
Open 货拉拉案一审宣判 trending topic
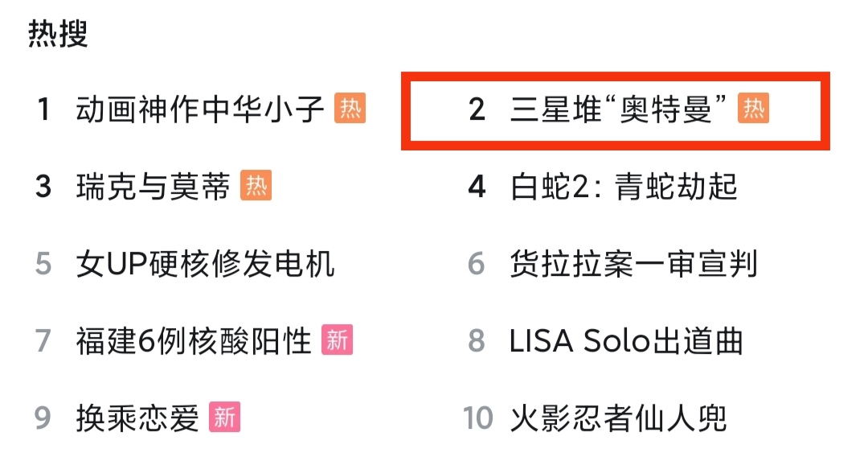[633, 264]
